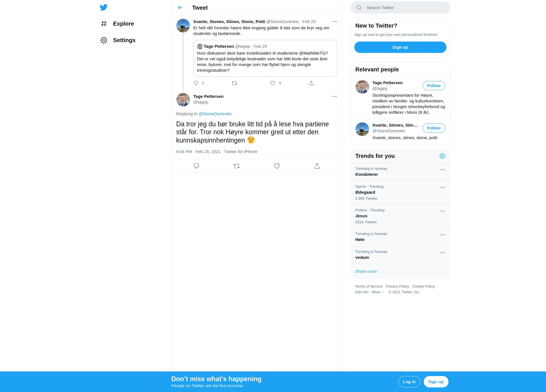Open the Settings menu item
This screenshot has height=392, width=546.
pos(118,40)
